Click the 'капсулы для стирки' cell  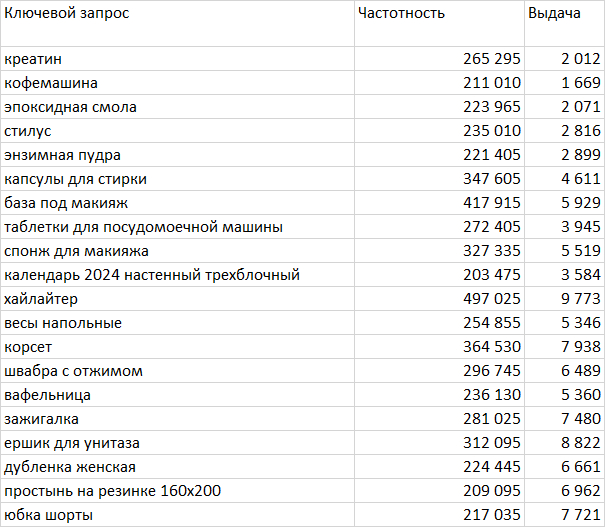tap(75, 179)
